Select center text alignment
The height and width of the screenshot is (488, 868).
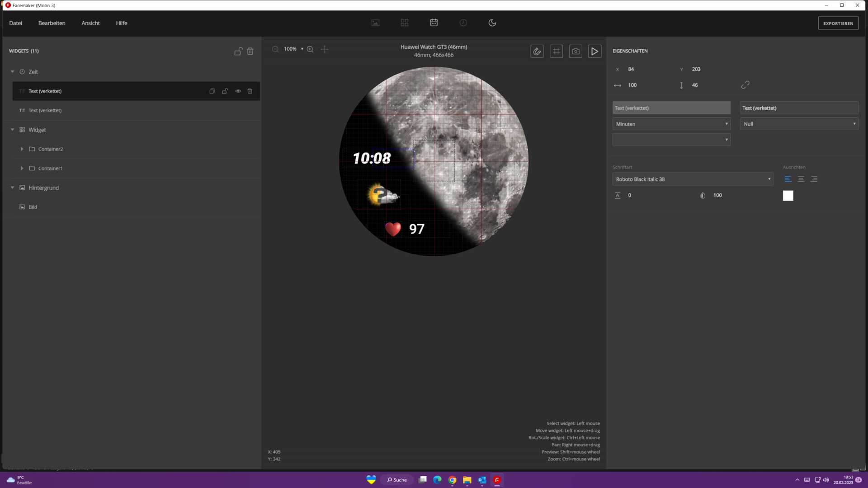point(801,179)
